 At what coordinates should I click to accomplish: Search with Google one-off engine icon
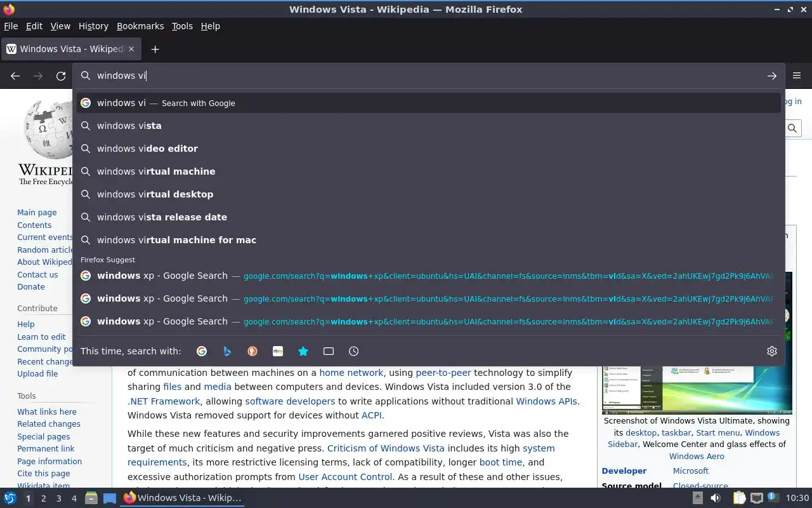coord(202,351)
